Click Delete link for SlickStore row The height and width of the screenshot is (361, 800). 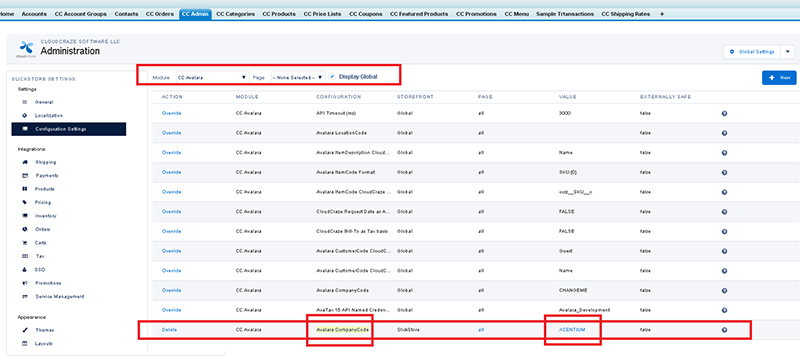pyautogui.click(x=169, y=330)
